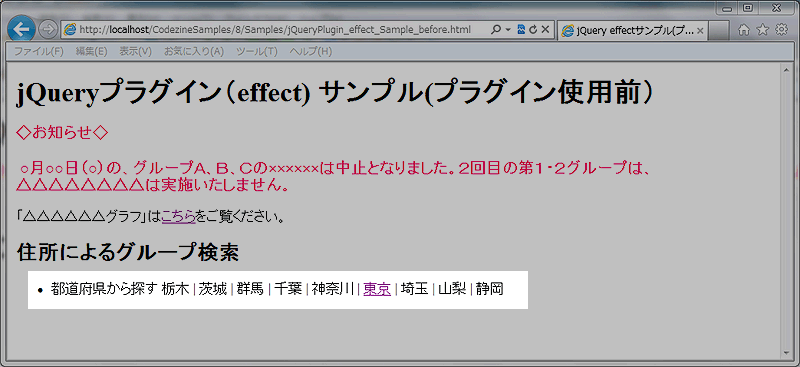Click the address bar URL field

[276, 30]
